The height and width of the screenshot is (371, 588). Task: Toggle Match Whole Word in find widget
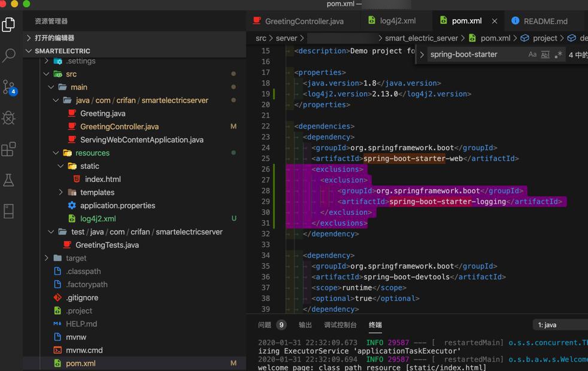coord(545,54)
